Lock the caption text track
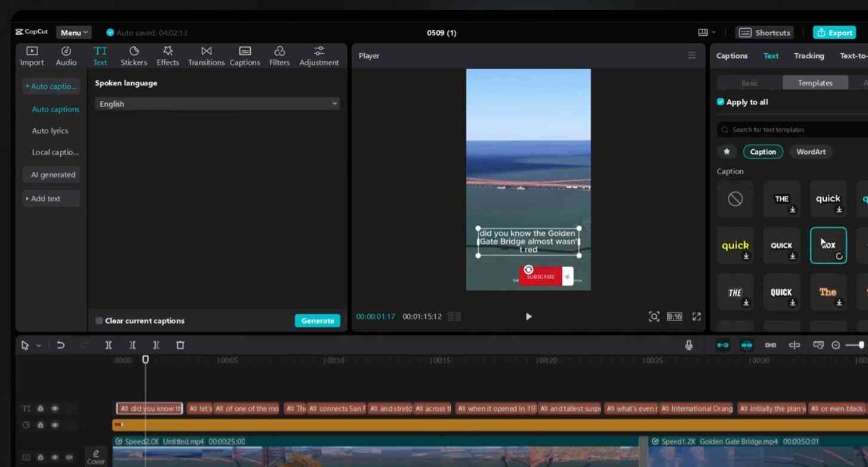Screen dimensions: 868x467 41,409
